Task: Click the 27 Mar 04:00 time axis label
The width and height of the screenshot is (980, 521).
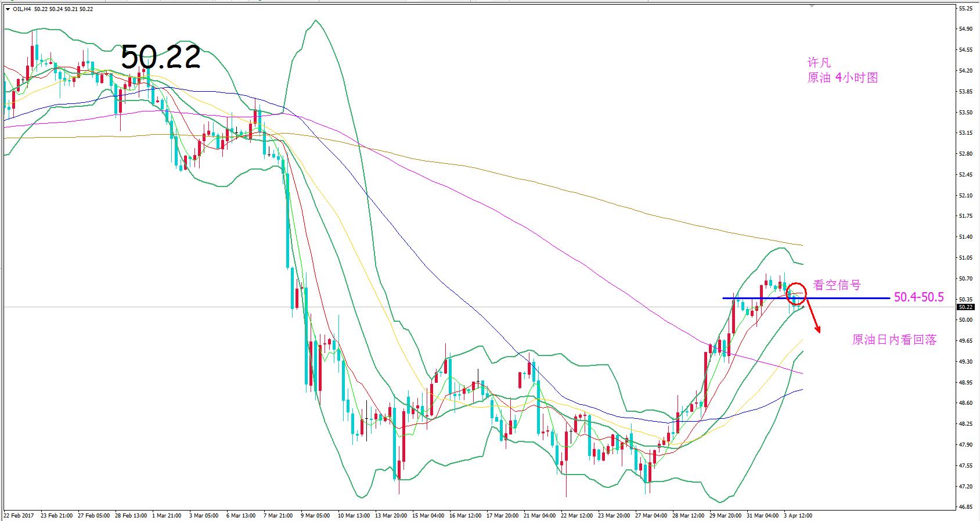Action: (x=651, y=516)
